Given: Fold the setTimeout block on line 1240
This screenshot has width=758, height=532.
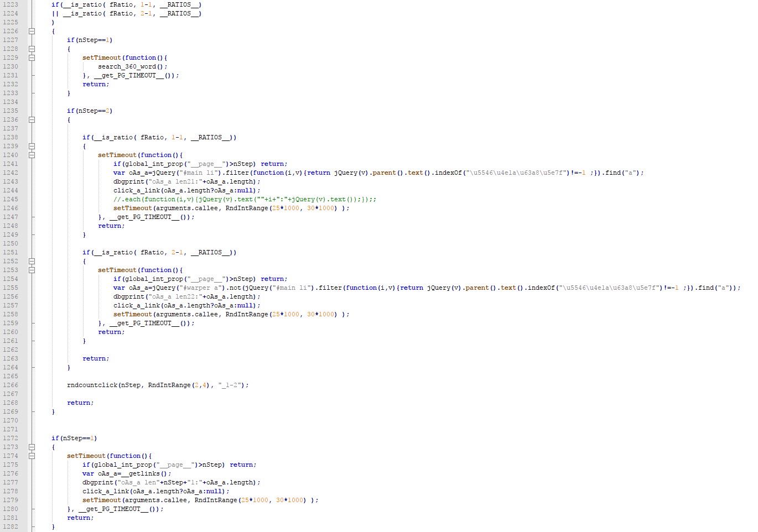Looking at the screenshot, I should (32, 155).
